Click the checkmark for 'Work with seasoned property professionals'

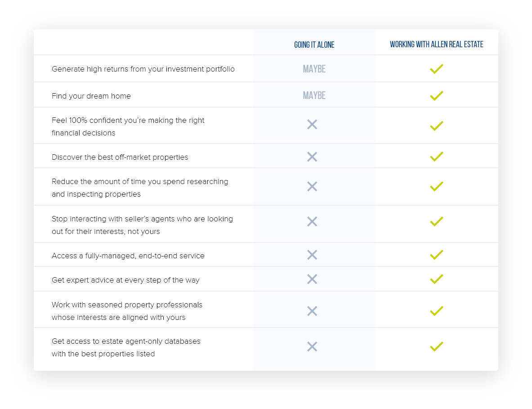click(x=436, y=311)
